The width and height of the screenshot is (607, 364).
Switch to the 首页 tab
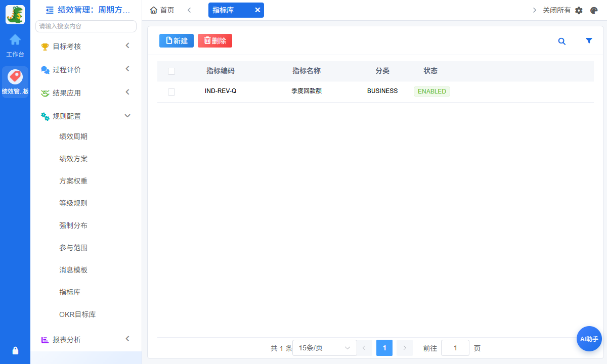coord(162,10)
